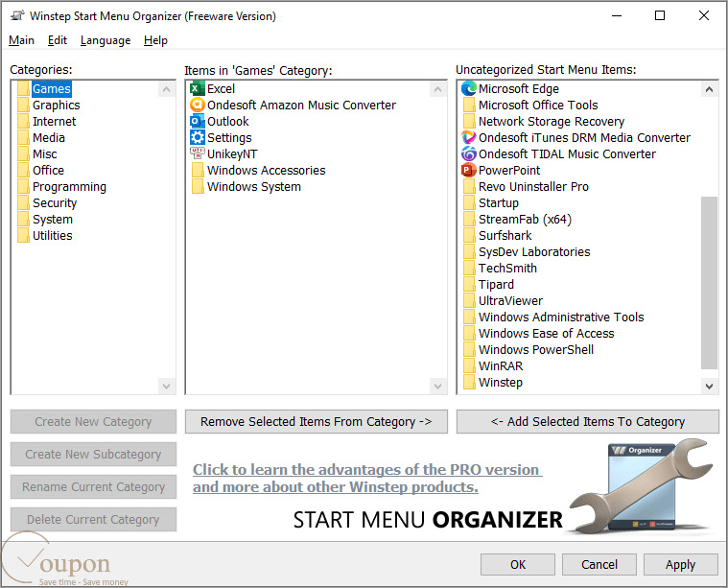Click the UltraViewer folder icon
Viewport: 728px width, 588px height.
(x=469, y=300)
